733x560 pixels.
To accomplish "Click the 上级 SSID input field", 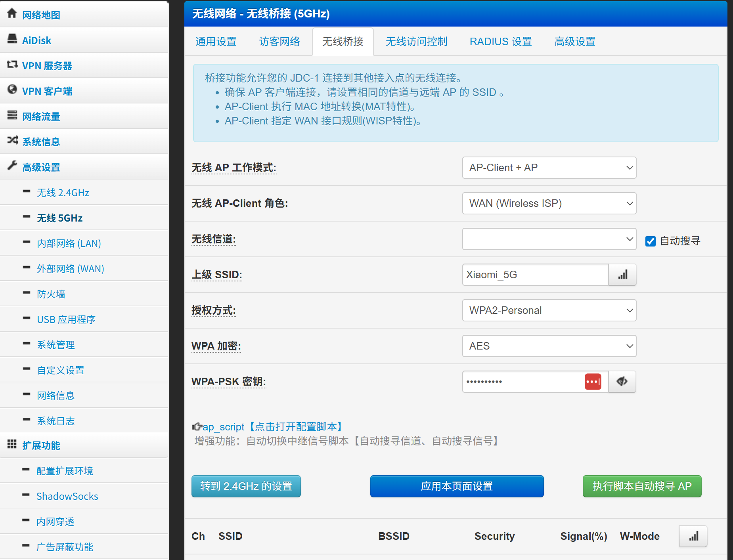I will click(535, 275).
